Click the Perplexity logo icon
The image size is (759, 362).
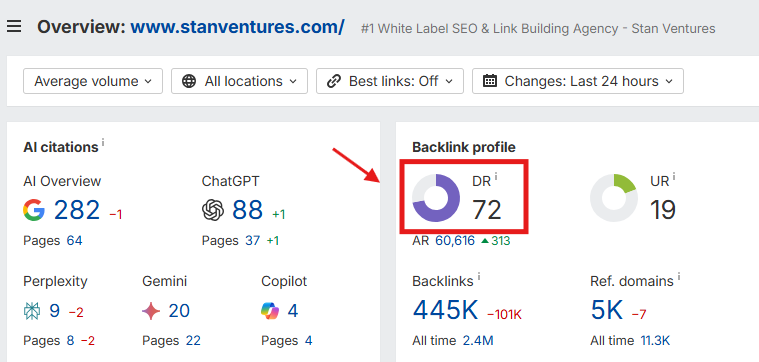[32, 311]
